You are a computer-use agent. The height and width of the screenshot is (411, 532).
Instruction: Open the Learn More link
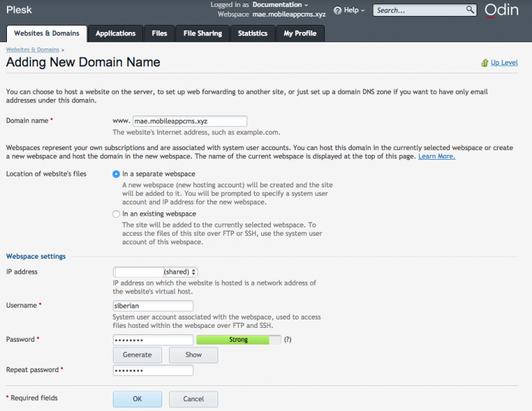[x=436, y=156]
